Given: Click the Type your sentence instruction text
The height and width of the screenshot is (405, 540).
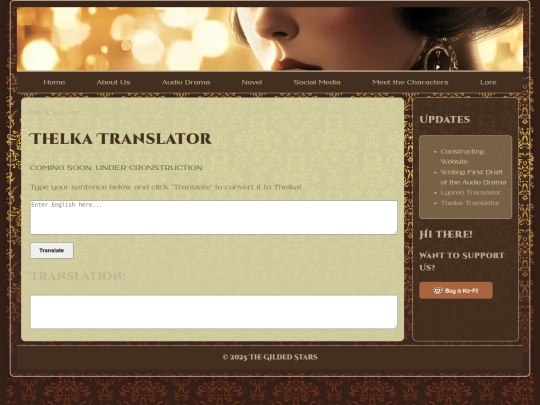Looking at the screenshot, I should (166, 187).
